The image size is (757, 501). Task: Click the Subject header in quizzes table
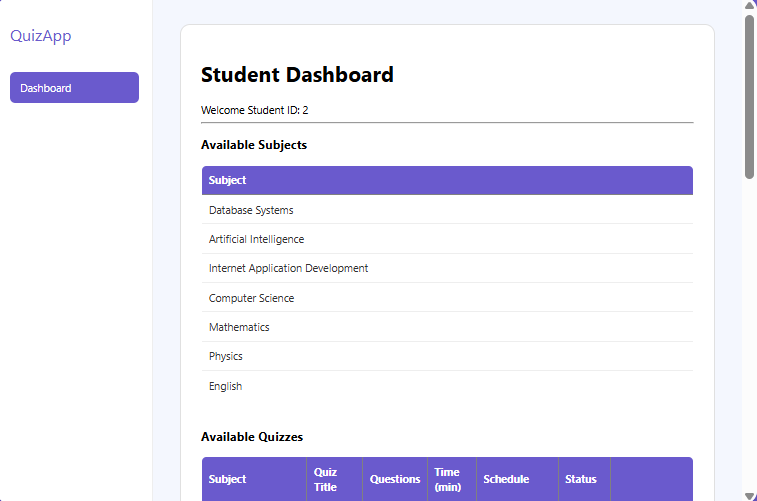pyautogui.click(x=254, y=479)
